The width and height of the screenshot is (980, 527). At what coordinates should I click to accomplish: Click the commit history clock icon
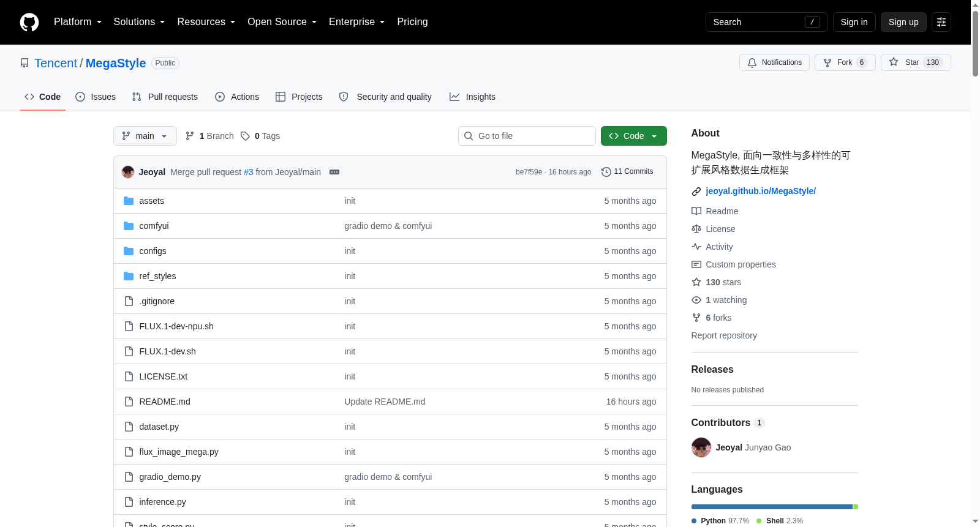(606, 172)
